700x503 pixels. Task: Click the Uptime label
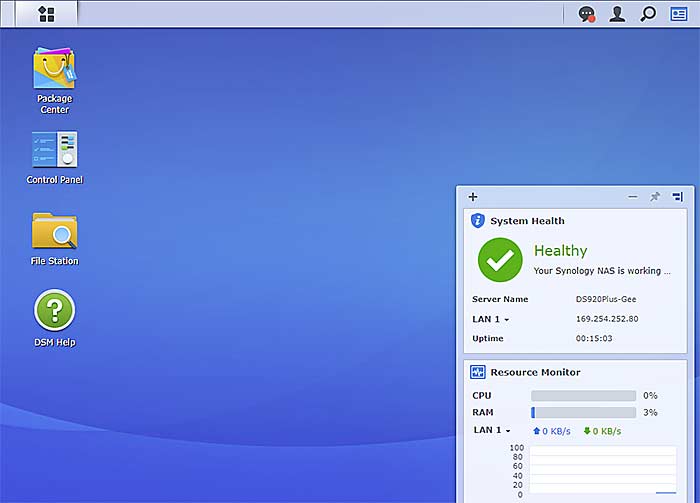point(488,338)
